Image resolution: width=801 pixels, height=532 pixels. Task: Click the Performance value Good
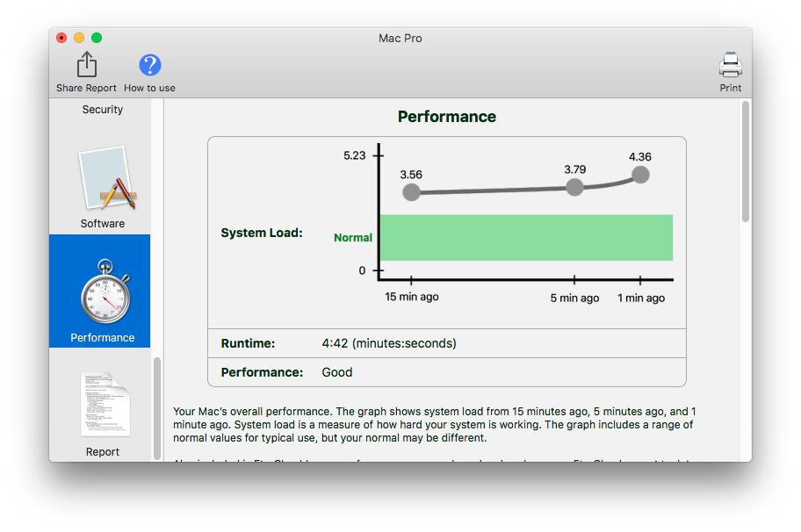click(x=337, y=372)
